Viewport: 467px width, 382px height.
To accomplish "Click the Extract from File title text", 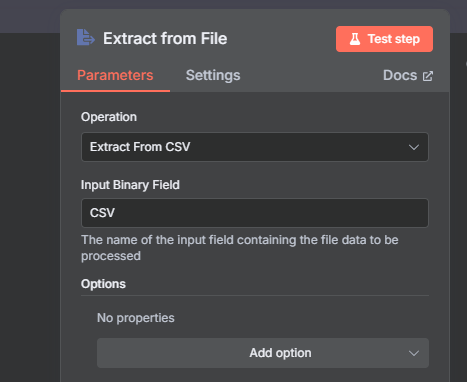I will pos(165,39).
